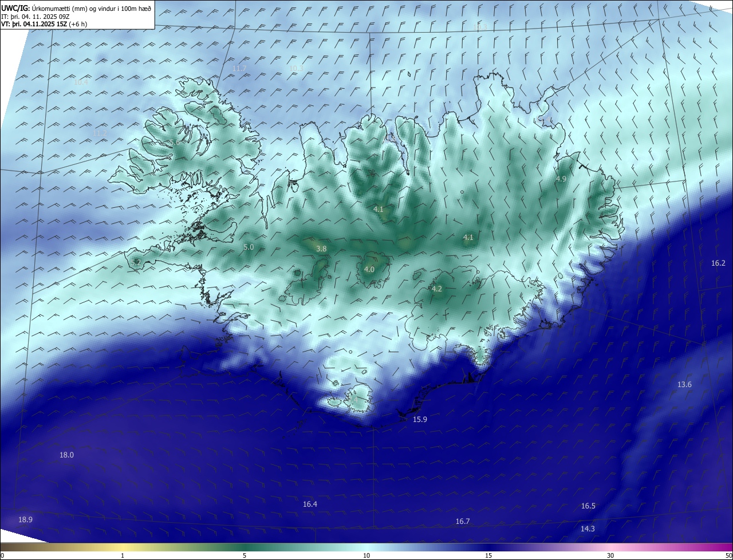Click the "UWC/IG:" source label
This screenshot has width=733, height=560.
pos(15,8)
